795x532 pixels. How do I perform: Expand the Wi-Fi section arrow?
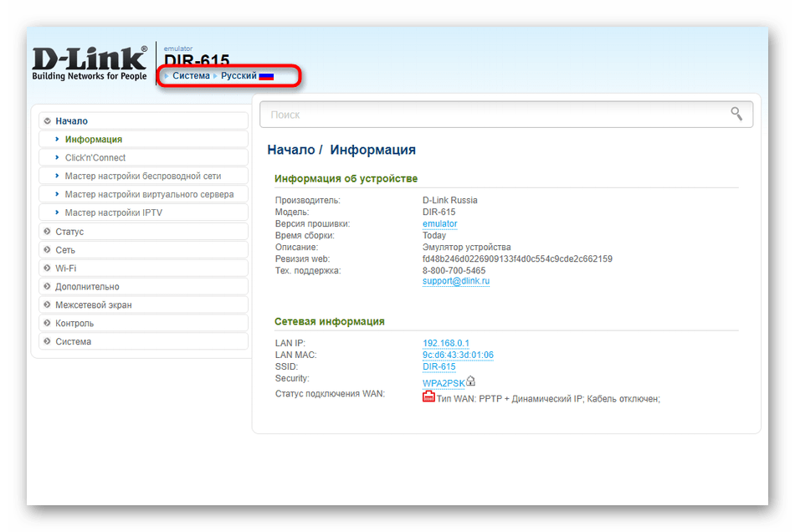tap(47, 268)
